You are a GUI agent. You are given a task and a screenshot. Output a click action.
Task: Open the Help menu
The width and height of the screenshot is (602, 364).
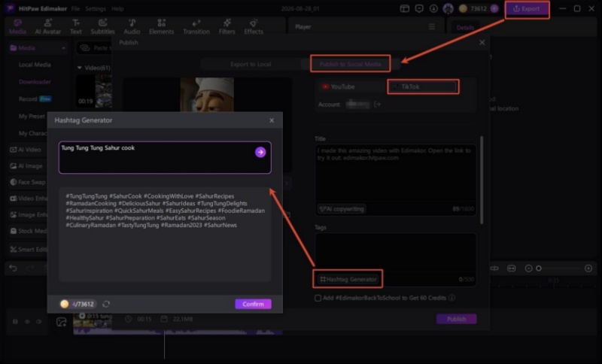117,9
